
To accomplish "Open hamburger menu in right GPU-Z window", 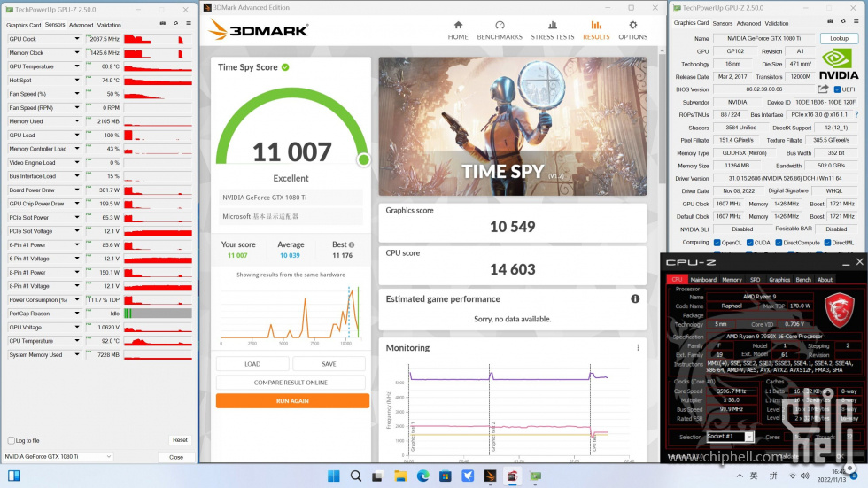I will pyautogui.click(x=856, y=21).
